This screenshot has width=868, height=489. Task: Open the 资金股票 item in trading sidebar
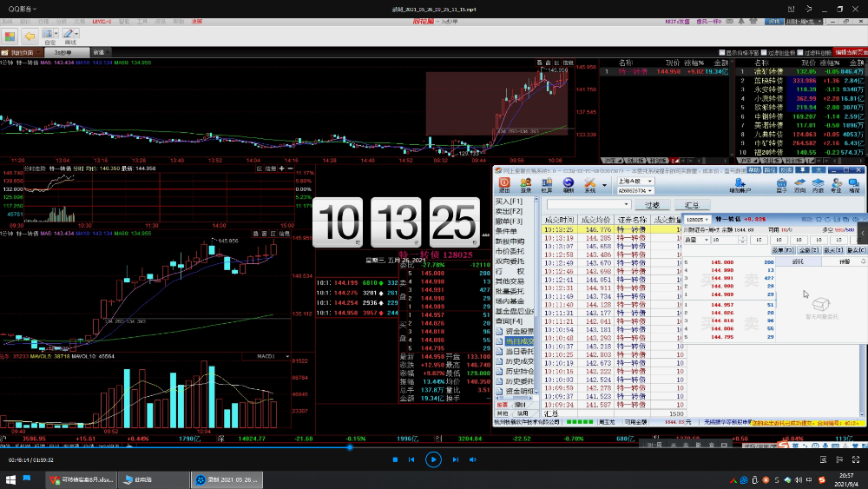tap(515, 331)
